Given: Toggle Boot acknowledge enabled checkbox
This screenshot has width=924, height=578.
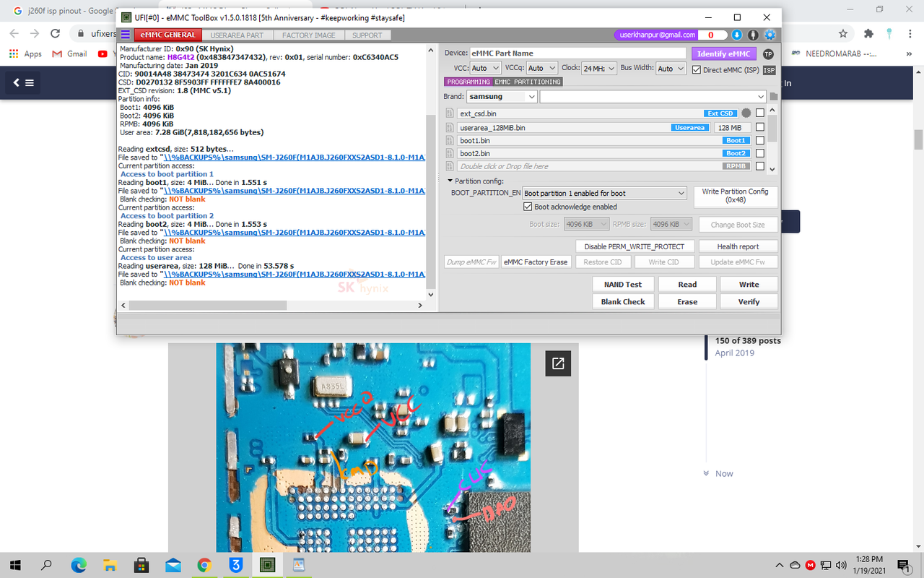Looking at the screenshot, I should pyautogui.click(x=528, y=207).
